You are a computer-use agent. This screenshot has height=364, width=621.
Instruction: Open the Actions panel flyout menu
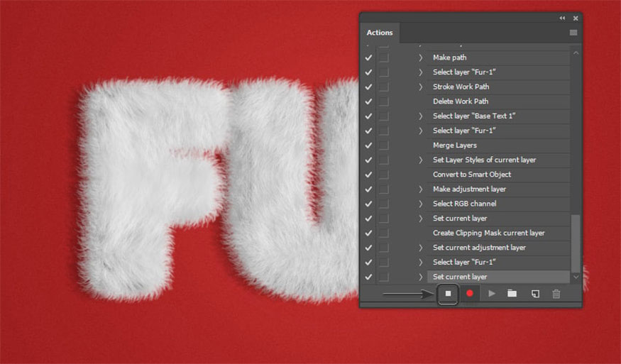[573, 33]
